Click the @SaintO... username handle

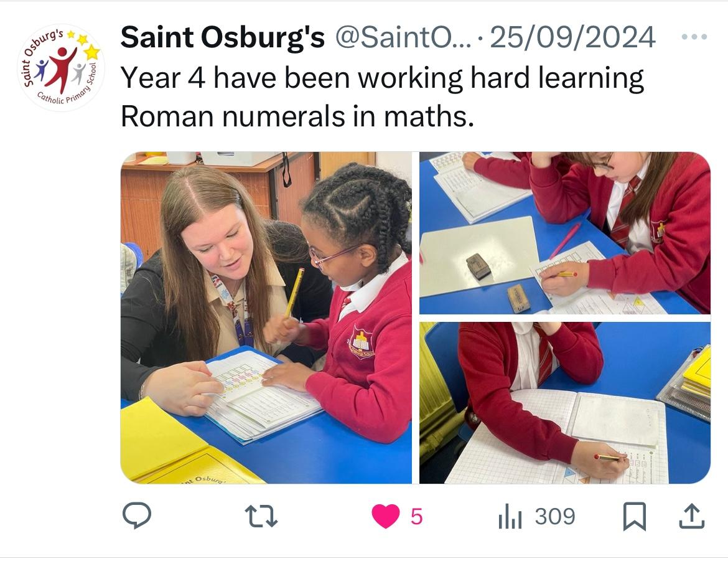pos(403,37)
